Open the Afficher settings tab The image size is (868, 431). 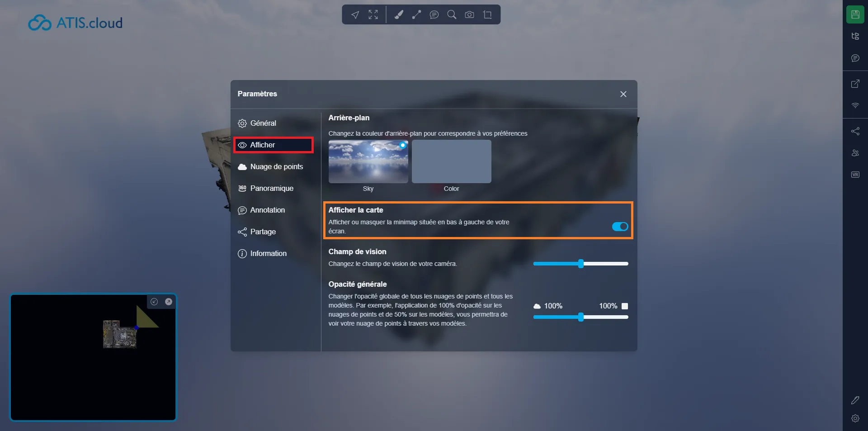[274, 145]
